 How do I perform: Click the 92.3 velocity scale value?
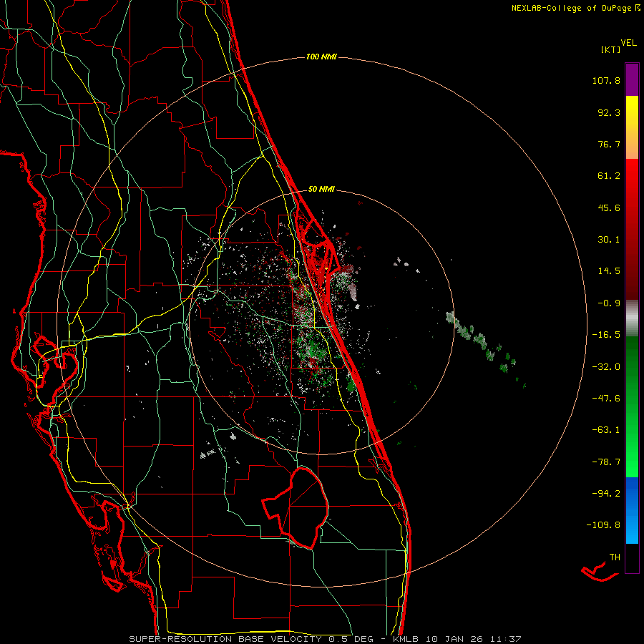pyautogui.click(x=609, y=112)
